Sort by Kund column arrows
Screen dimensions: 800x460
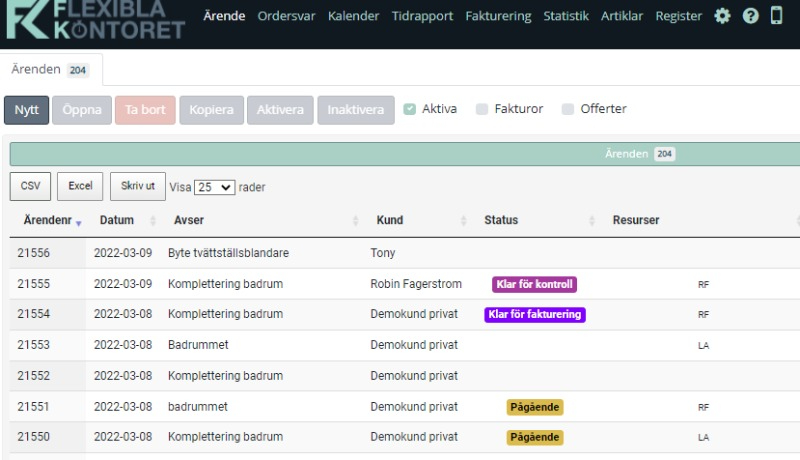point(463,220)
